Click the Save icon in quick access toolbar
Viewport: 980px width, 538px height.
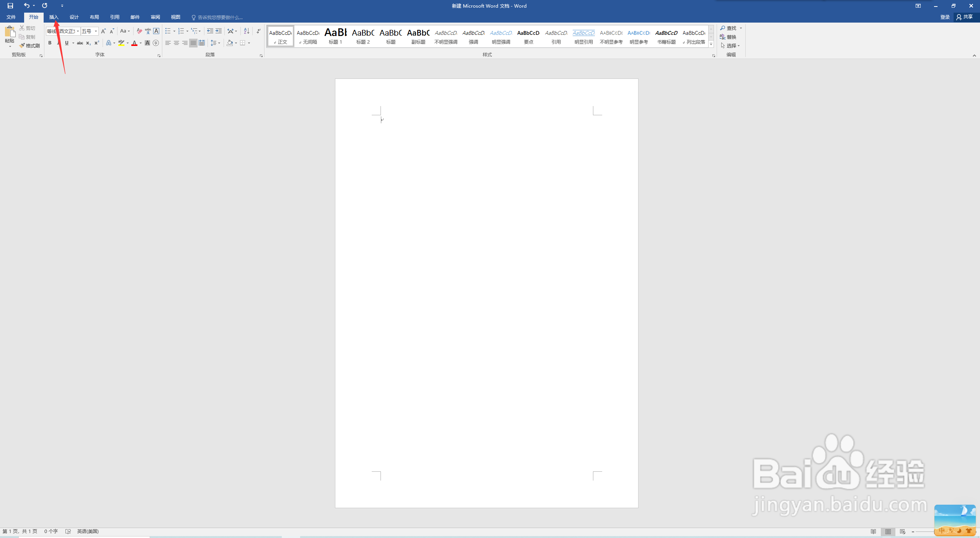click(x=10, y=6)
